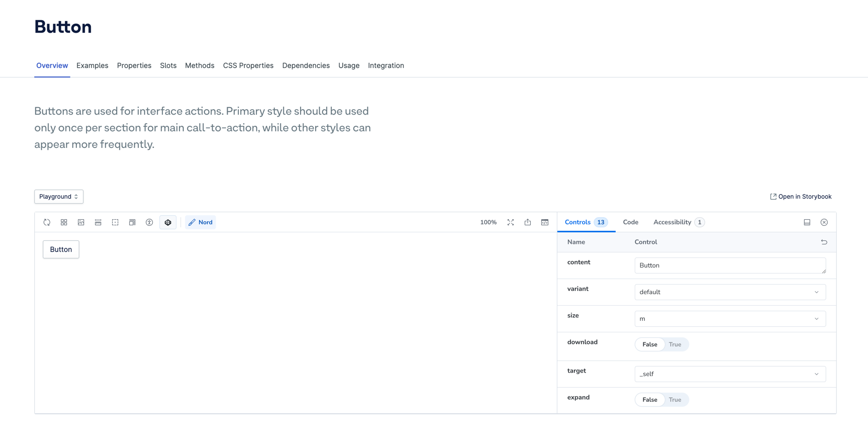Click the share/open in new tab icon
The height and width of the screenshot is (436, 868).
point(528,222)
